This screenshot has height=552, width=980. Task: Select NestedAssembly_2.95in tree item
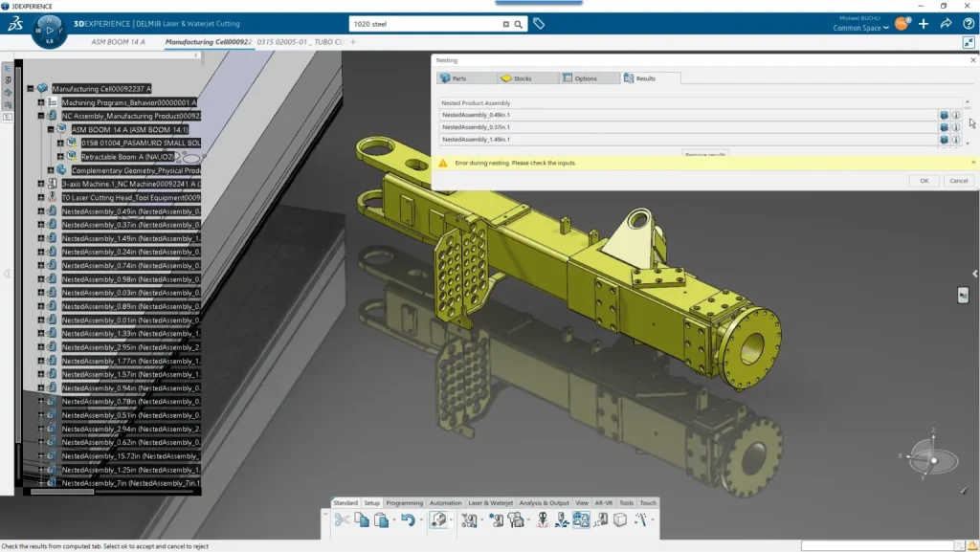point(130,347)
